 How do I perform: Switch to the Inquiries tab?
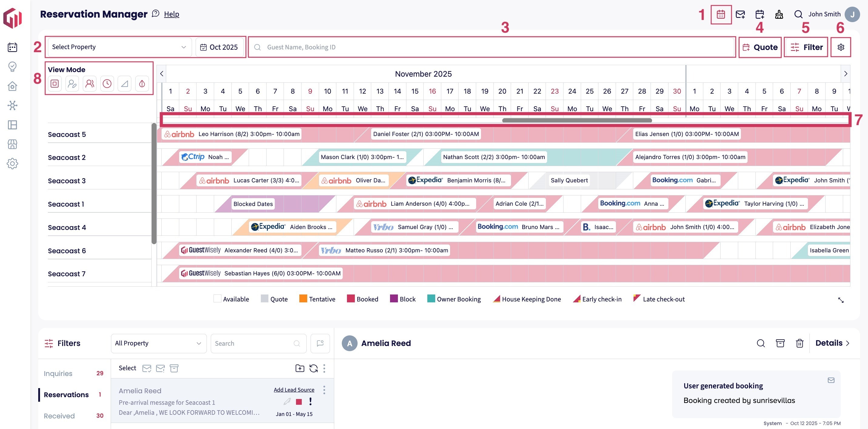(58, 374)
